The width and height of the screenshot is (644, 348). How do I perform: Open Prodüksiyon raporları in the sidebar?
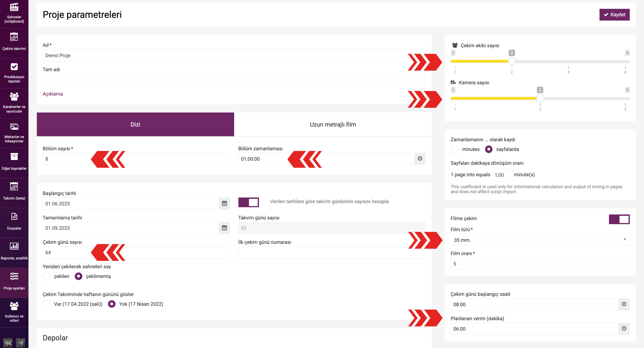click(14, 73)
